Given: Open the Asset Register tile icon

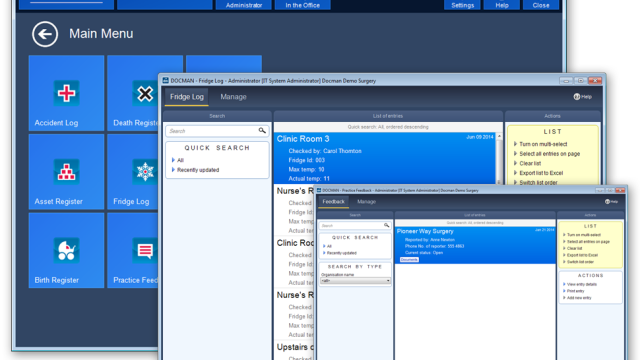Looking at the screenshot, I should coord(66,171).
